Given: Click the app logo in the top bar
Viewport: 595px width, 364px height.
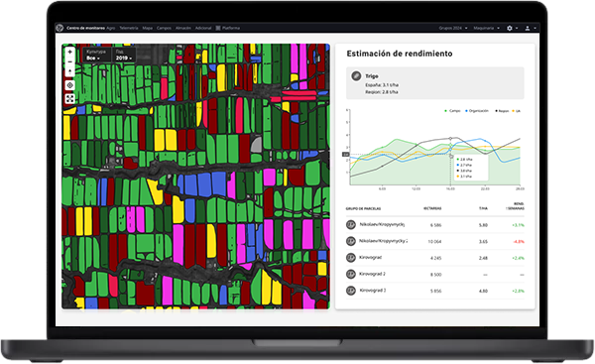Looking at the screenshot, I should (x=59, y=28).
